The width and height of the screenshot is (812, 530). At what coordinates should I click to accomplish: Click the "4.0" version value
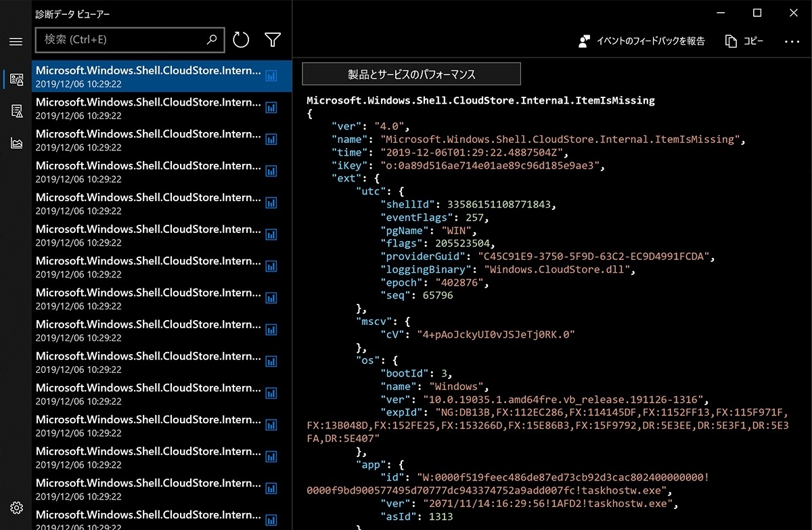(x=388, y=127)
